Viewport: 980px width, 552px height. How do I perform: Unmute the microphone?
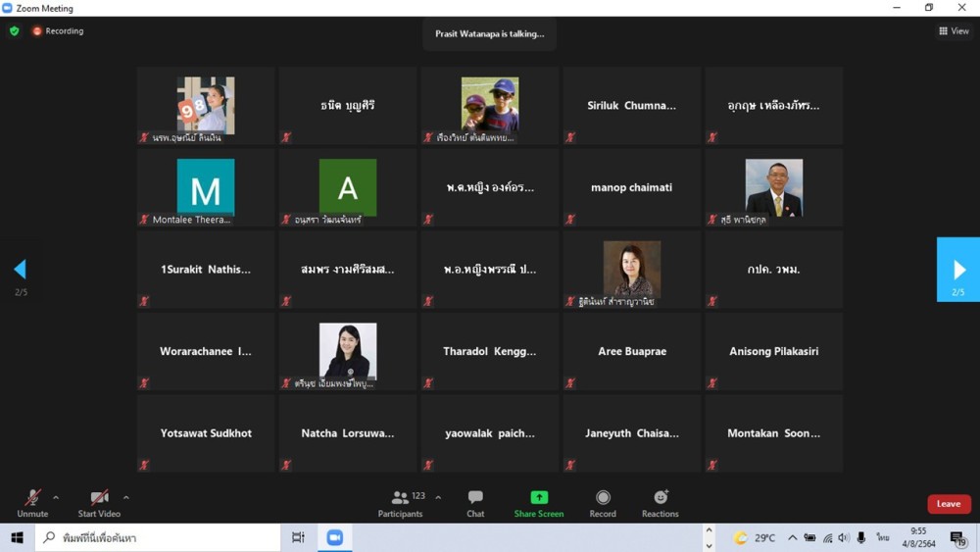pyautogui.click(x=32, y=503)
